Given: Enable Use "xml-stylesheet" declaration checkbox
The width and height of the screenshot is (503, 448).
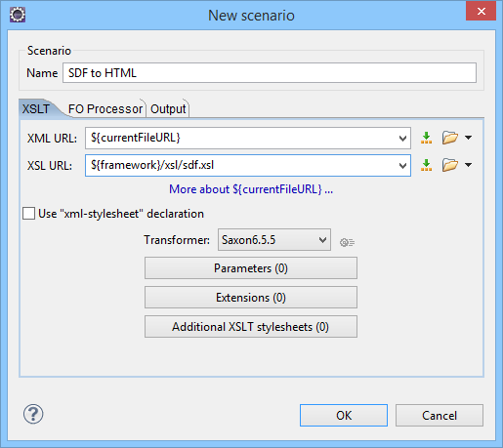Looking at the screenshot, I should (28, 214).
